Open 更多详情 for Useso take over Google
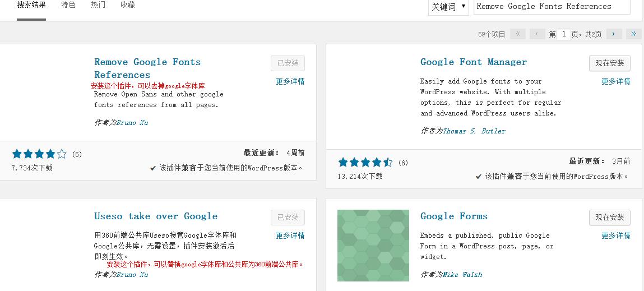The height and width of the screenshot is (291, 644). point(290,235)
